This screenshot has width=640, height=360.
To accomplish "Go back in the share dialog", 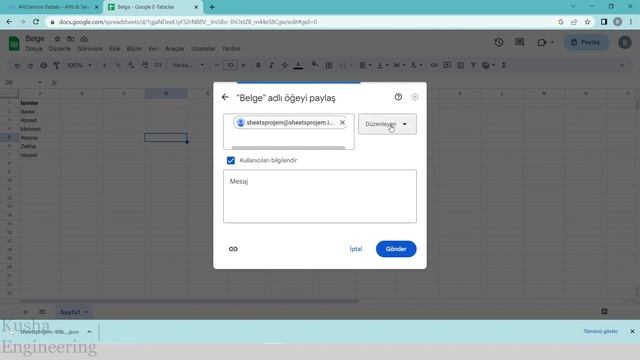I will 225,97.
